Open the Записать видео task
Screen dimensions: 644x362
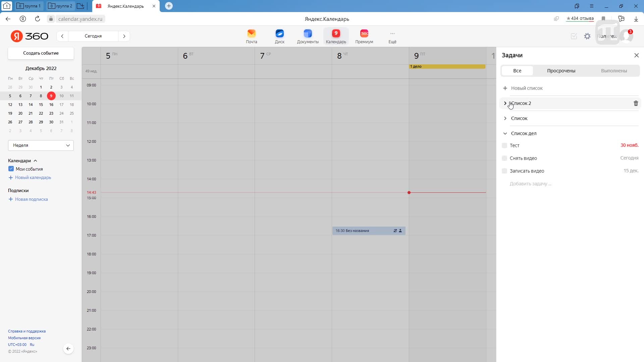[x=527, y=171]
